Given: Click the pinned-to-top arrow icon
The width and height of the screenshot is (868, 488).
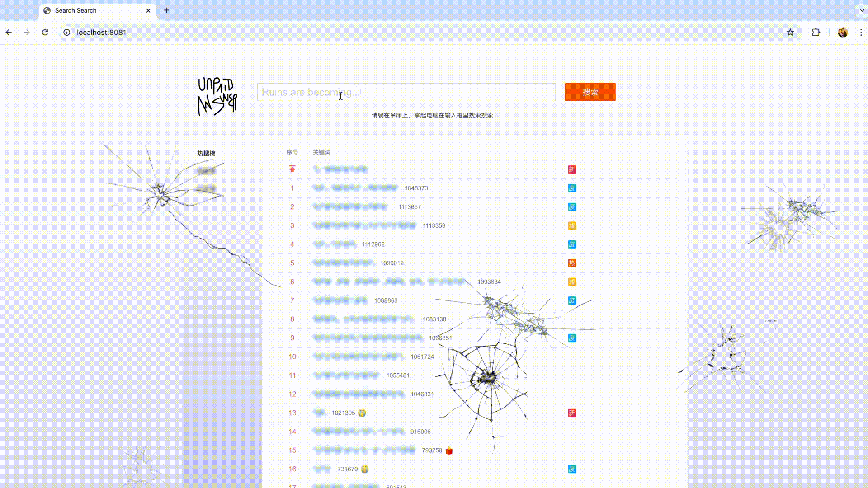Looking at the screenshot, I should 292,169.
